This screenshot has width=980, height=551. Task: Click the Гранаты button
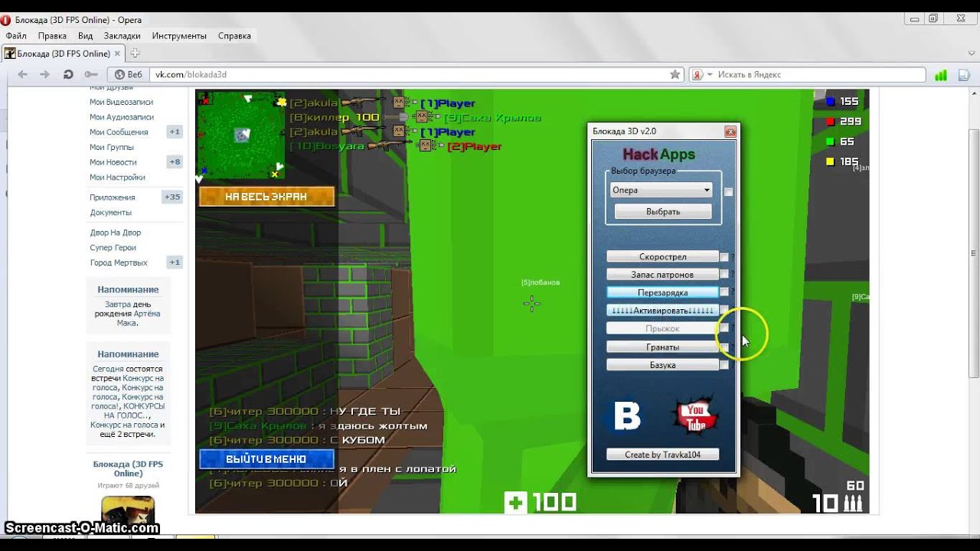point(663,347)
